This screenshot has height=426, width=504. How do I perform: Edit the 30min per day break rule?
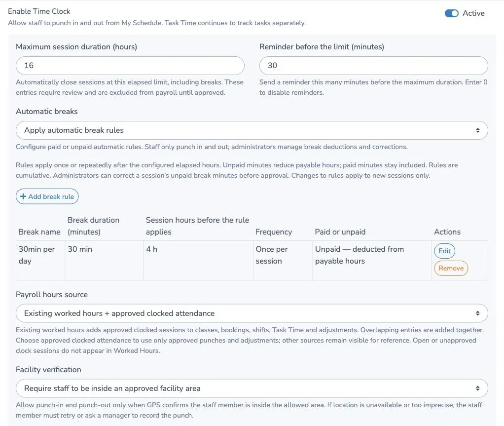pyautogui.click(x=444, y=251)
